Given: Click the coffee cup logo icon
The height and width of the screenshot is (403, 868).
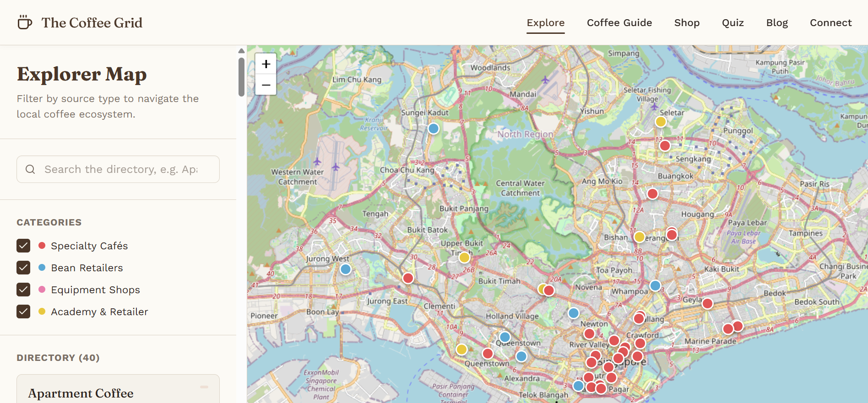Looking at the screenshot, I should 25,22.
